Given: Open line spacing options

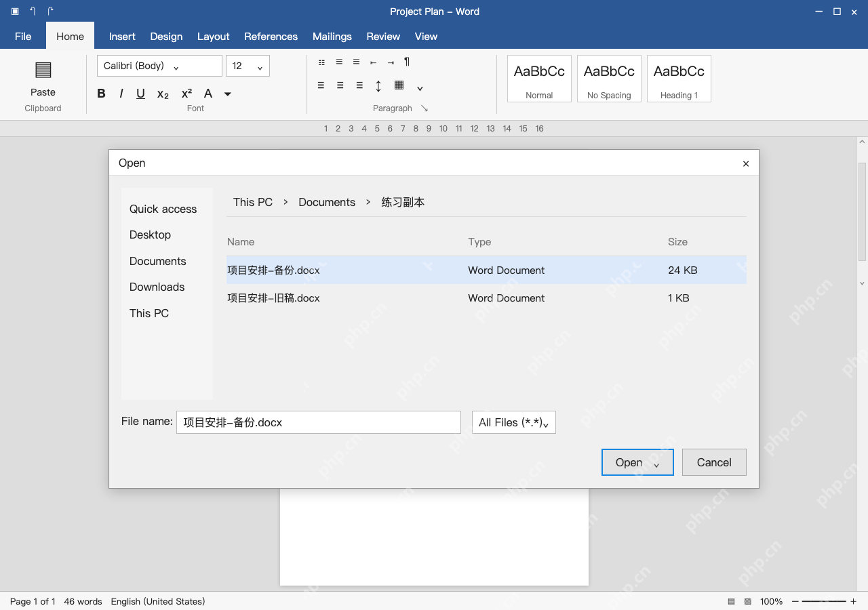Looking at the screenshot, I should [378, 86].
